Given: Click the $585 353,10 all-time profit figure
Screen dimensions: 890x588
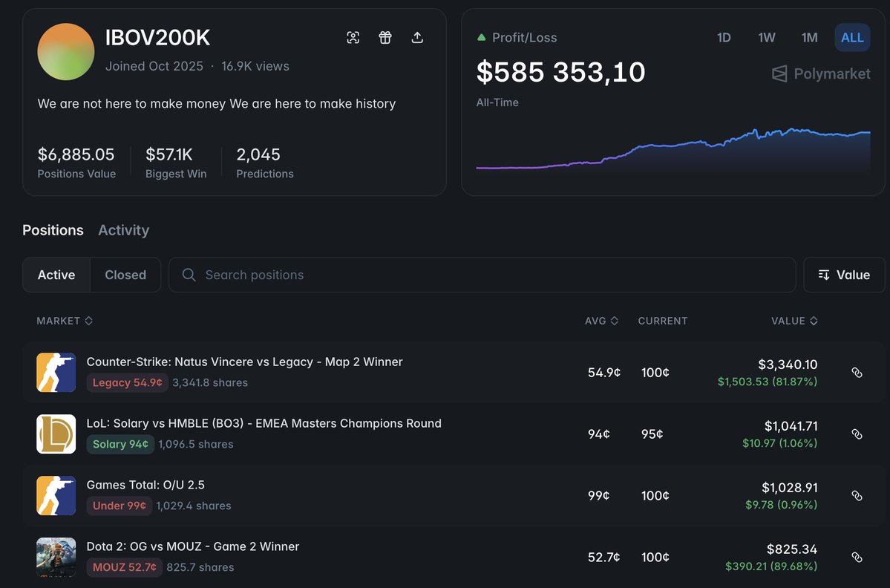Looking at the screenshot, I should click(x=560, y=72).
